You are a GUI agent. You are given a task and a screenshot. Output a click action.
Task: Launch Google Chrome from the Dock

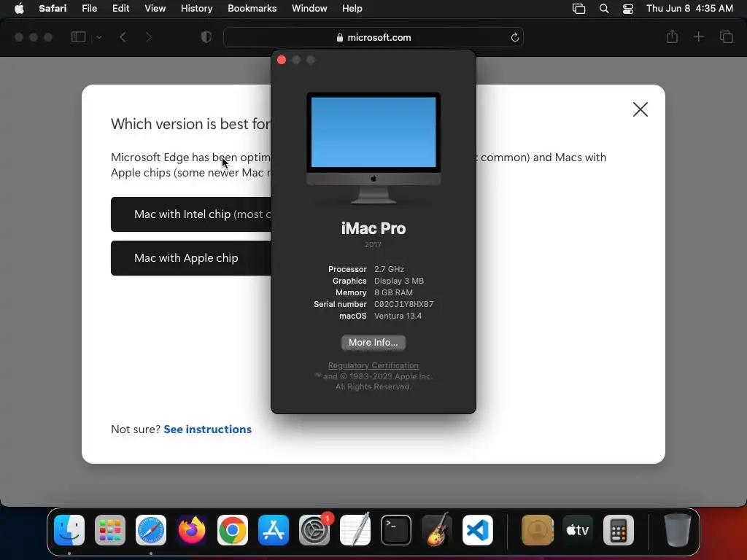233,530
